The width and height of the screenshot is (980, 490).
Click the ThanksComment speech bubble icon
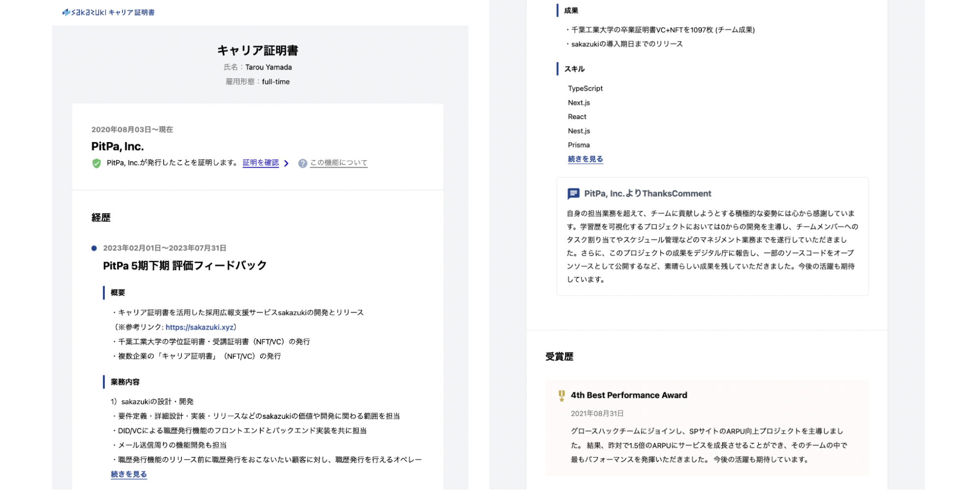[573, 194]
